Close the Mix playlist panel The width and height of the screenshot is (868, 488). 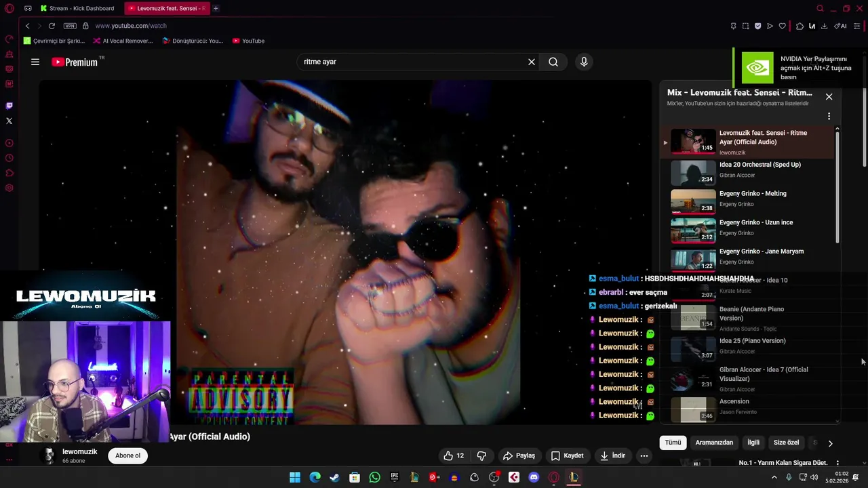coord(829,97)
